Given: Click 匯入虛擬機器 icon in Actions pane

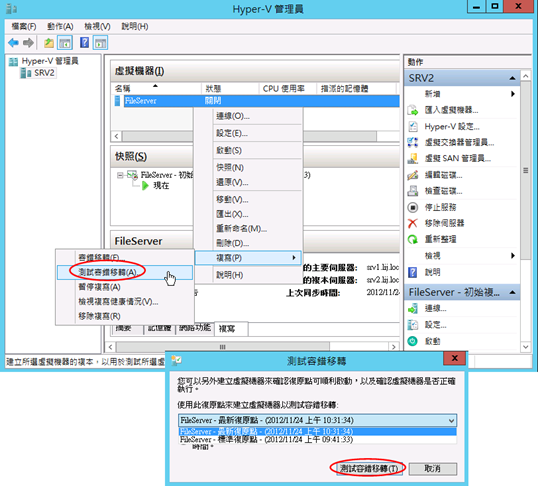Looking at the screenshot, I should [x=413, y=110].
